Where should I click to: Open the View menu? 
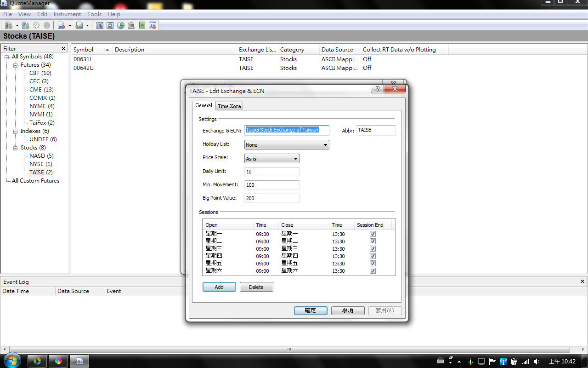25,14
